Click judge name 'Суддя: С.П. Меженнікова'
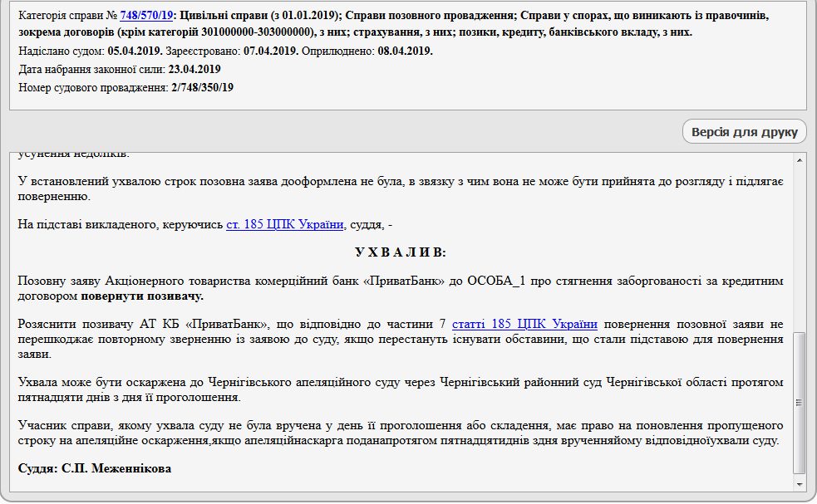 (94, 468)
